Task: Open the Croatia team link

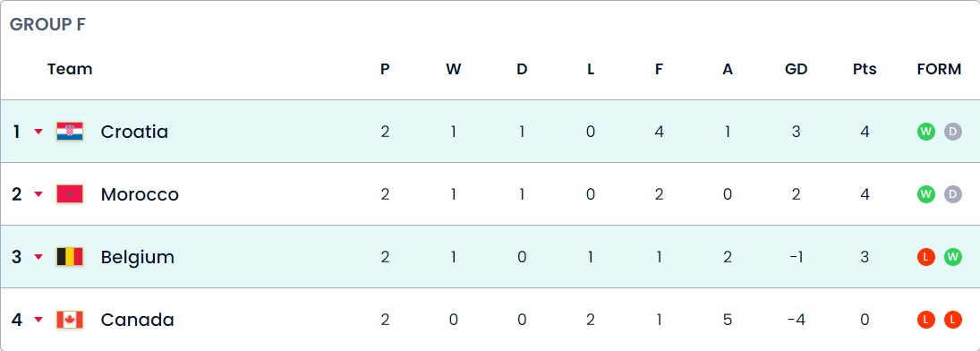Action: click(134, 132)
